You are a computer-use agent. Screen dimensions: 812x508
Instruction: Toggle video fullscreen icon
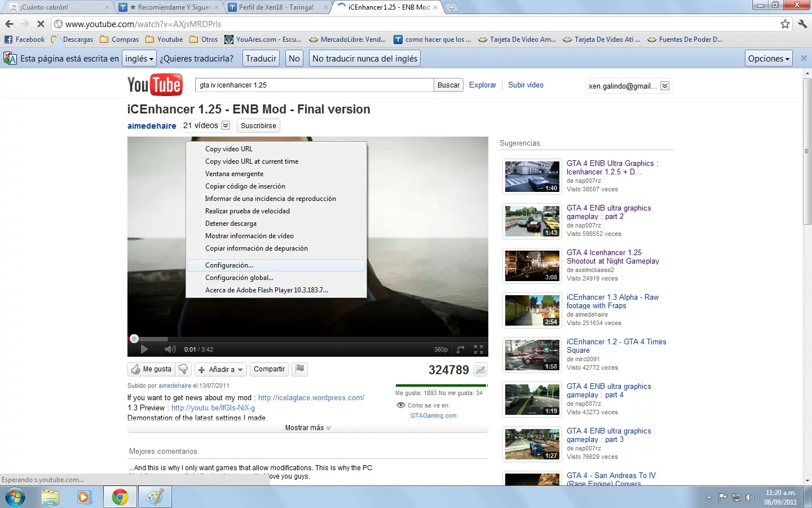[x=479, y=349]
